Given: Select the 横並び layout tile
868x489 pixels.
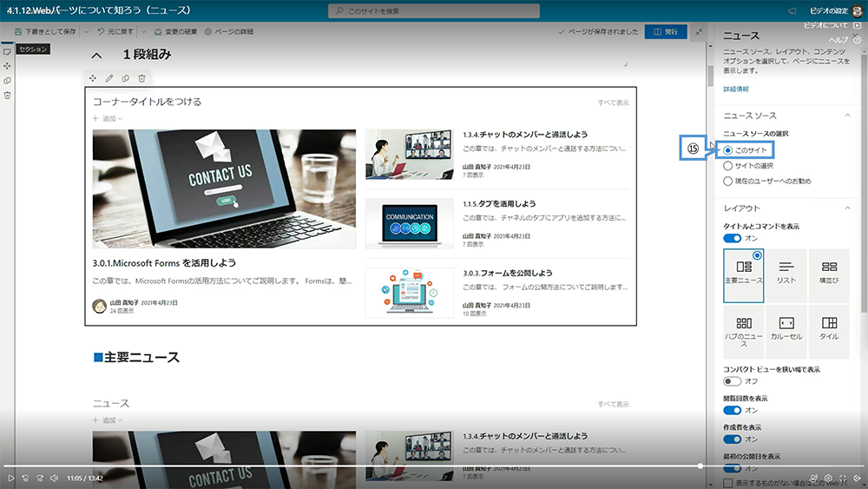Looking at the screenshot, I should (x=829, y=275).
